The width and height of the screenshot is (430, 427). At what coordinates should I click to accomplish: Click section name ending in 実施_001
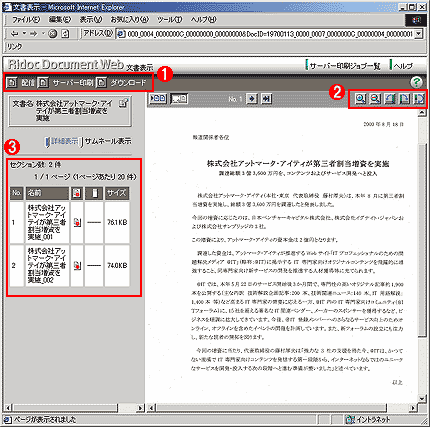click(x=47, y=222)
